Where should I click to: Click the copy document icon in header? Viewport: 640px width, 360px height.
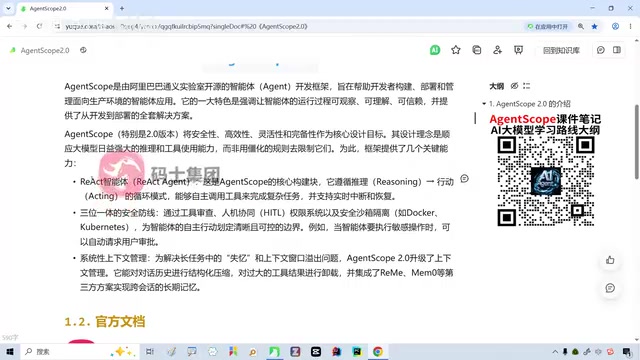[x=476, y=50]
